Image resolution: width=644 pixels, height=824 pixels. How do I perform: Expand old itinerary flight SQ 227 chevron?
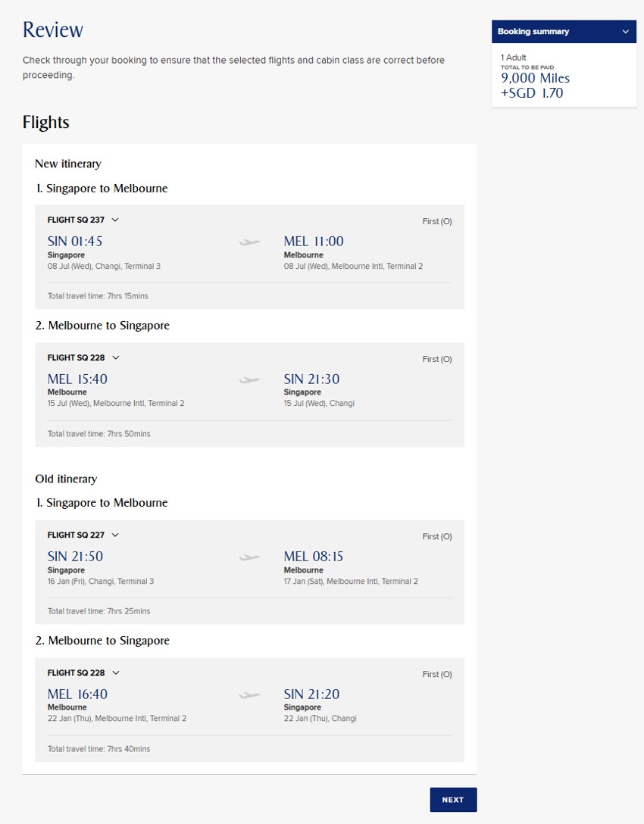pyautogui.click(x=115, y=535)
